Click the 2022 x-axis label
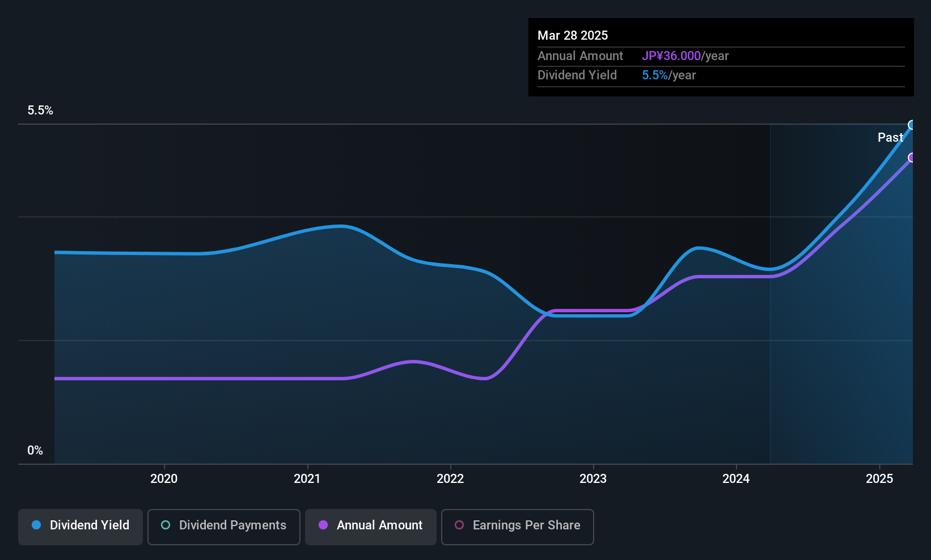931x560 pixels. (450, 479)
